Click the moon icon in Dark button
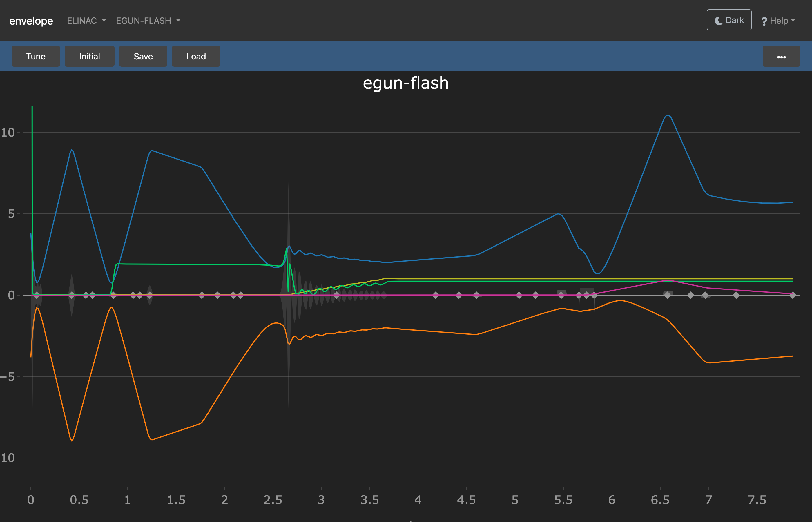812x522 pixels. (718, 21)
